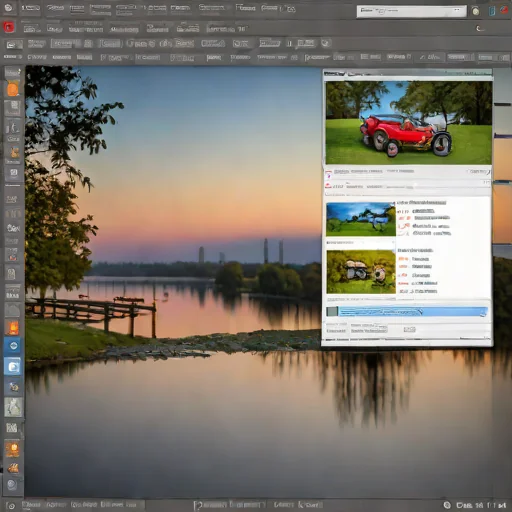Toggle the small red icon at panel header left
The width and height of the screenshot is (512, 512).
(x=328, y=174)
